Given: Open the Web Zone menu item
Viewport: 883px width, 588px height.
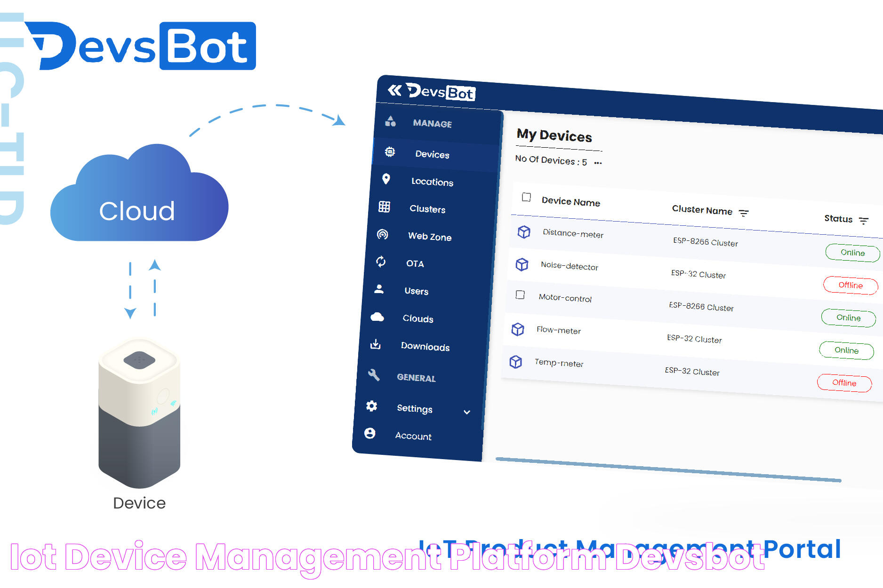Looking at the screenshot, I should click(430, 237).
